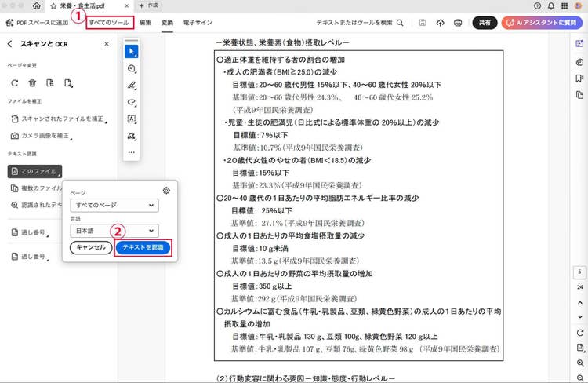588x383 pixels.
Task: Switch to the 電子サイン tab
Action: click(x=198, y=24)
